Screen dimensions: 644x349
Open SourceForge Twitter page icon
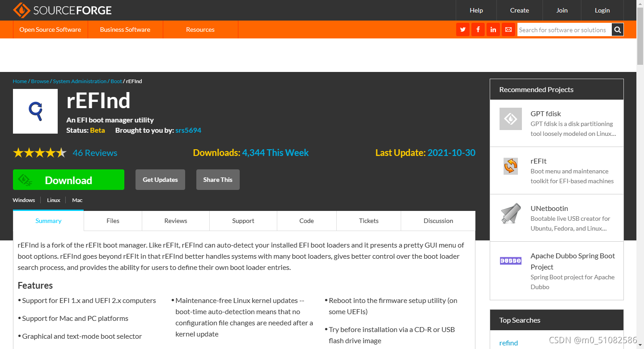click(463, 29)
